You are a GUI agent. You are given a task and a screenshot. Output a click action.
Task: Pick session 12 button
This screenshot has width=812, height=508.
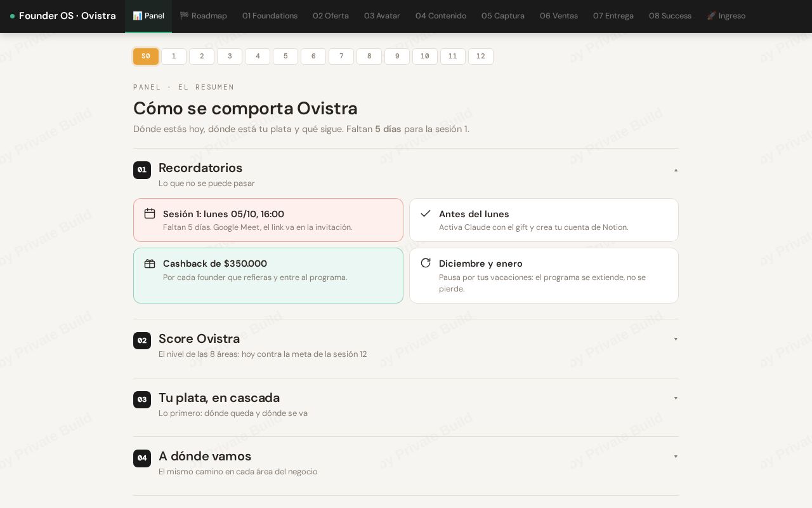coord(481,57)
